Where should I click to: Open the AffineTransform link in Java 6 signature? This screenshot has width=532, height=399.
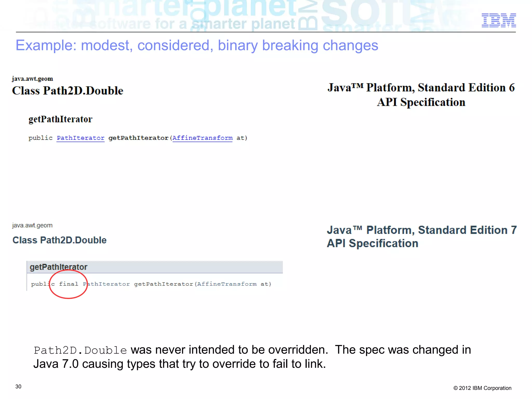point(202,138)
